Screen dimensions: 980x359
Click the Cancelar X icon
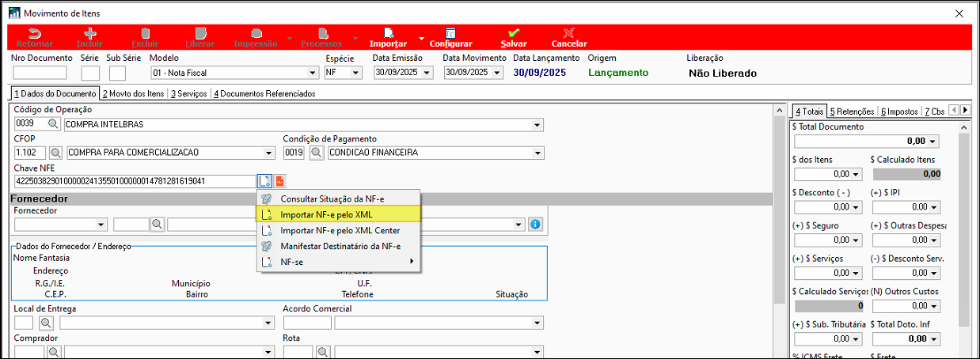pos(569,33)
